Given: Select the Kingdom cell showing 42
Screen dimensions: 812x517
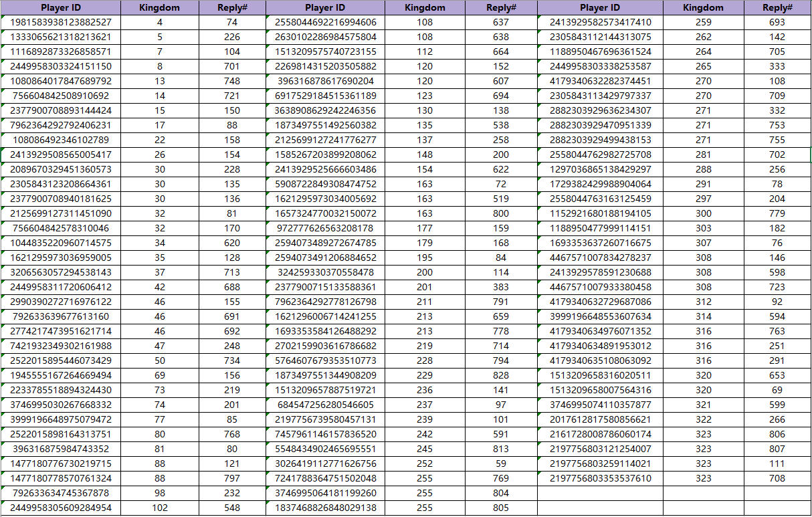Looking at the screenshot, I should pos(160,288).
